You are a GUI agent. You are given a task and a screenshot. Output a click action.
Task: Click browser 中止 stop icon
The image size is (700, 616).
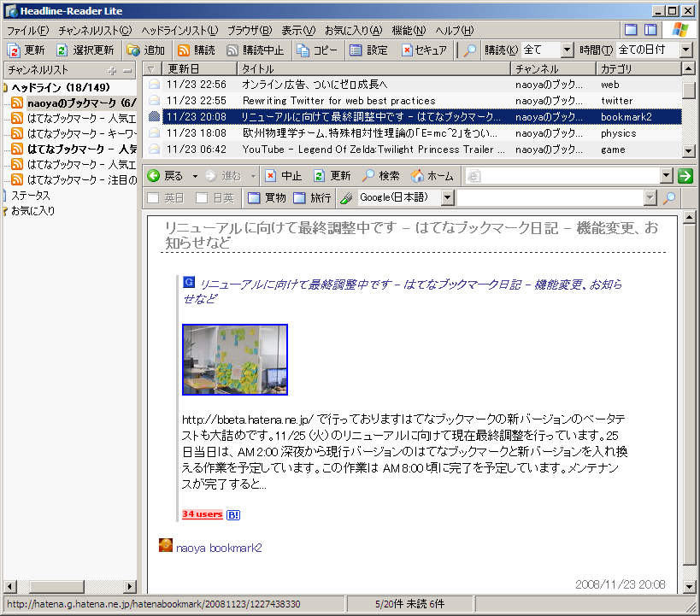click(271, 176)
